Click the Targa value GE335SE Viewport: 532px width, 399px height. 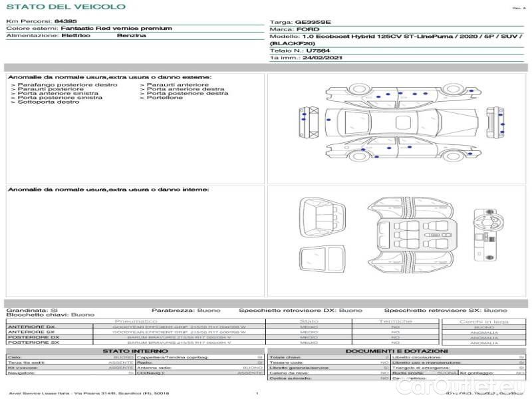coord(312,22)
